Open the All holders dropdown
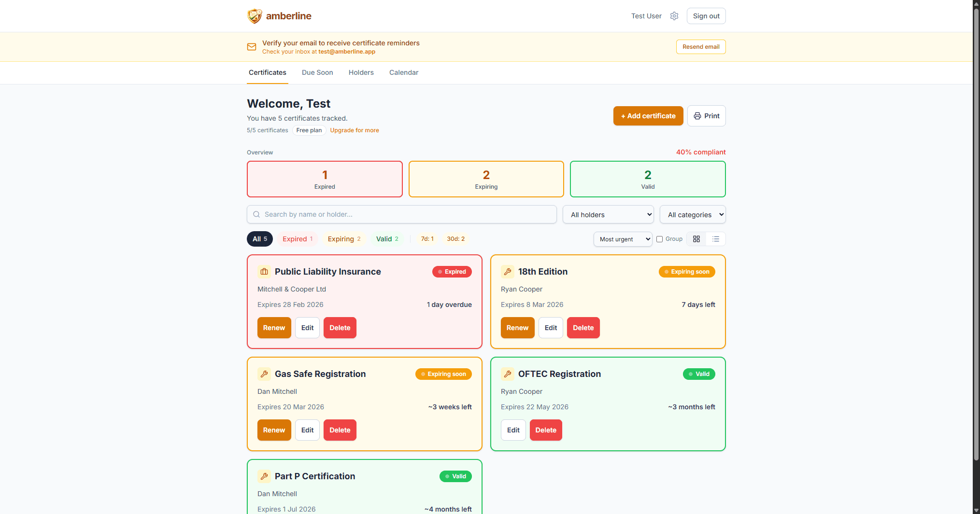The image size is (980, 514). pyautogui.click(x=608, y=214)
